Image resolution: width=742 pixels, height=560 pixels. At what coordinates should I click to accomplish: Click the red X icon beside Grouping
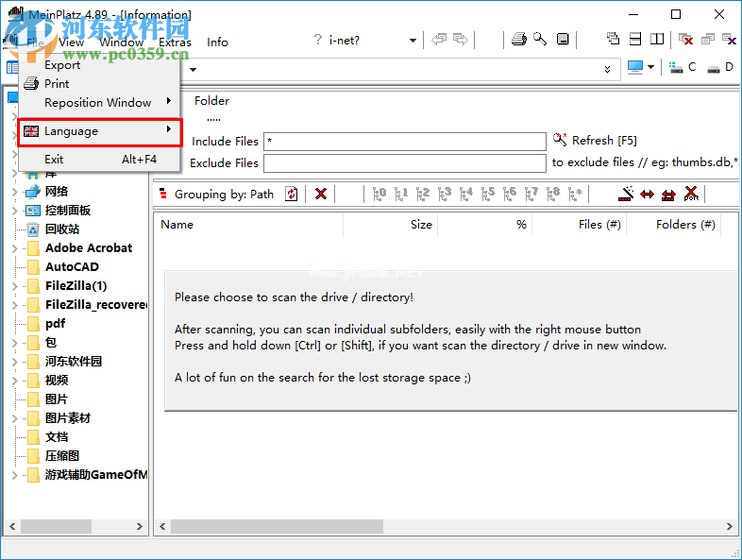point(321,194)
